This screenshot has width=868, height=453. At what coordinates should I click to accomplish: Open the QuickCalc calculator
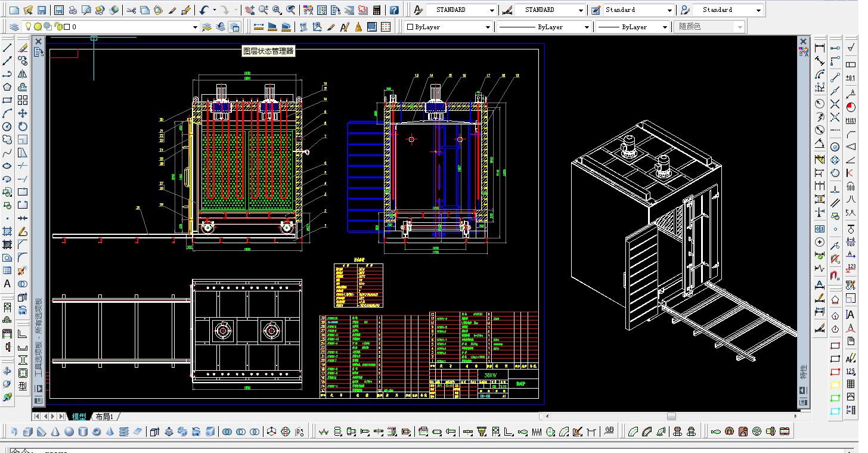coord(377,10)
